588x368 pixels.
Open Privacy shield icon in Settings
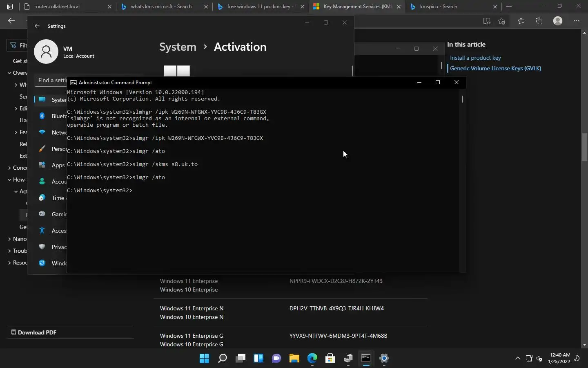click(42, 247)
